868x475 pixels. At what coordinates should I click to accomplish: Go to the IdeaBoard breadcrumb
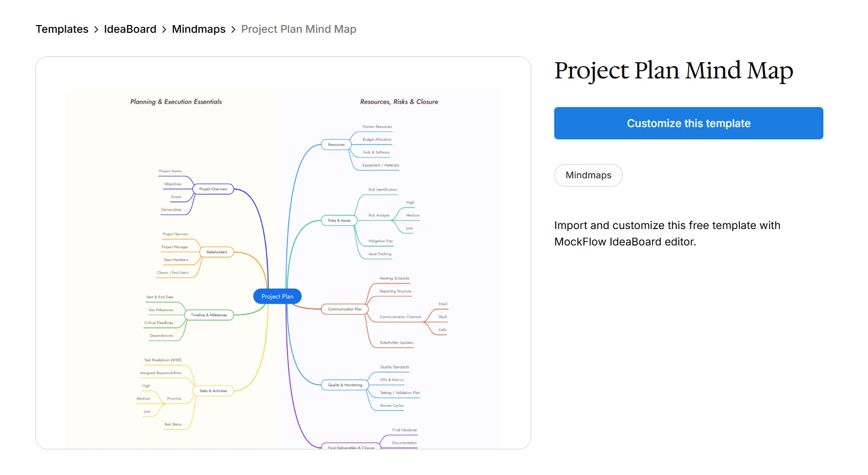click(x=130, y=29)
